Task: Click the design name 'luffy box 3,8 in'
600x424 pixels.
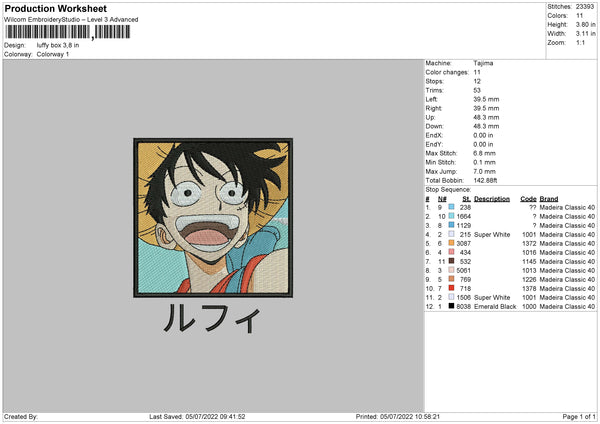Action: [x=58, y=45]
